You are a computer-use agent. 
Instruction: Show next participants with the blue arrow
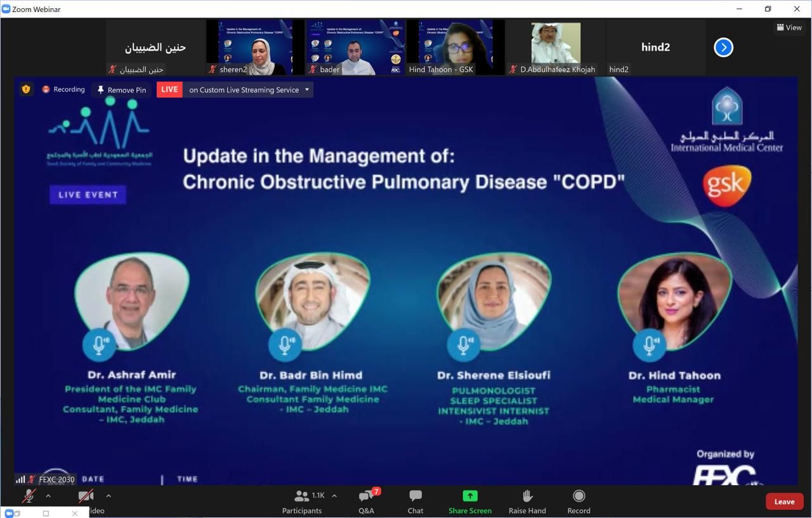[723, 48]
